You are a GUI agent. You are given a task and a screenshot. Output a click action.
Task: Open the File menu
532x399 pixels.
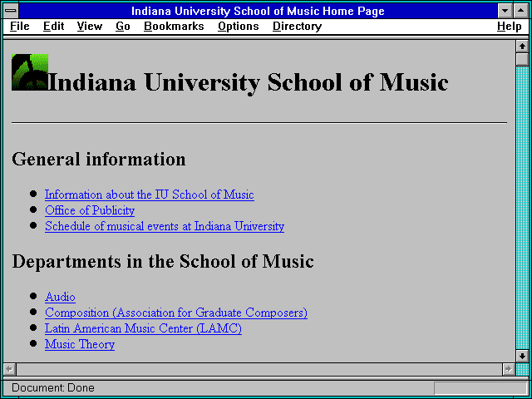coord(20,27)
